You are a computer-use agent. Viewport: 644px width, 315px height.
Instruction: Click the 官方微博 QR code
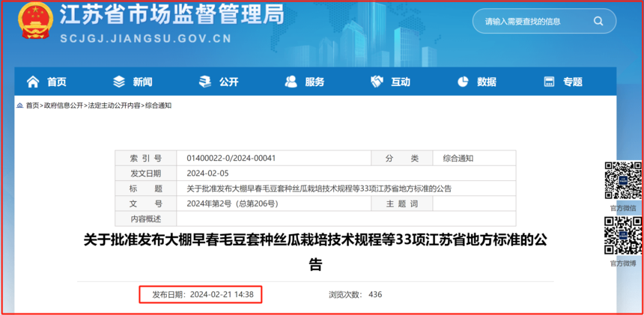pos(622,236)
